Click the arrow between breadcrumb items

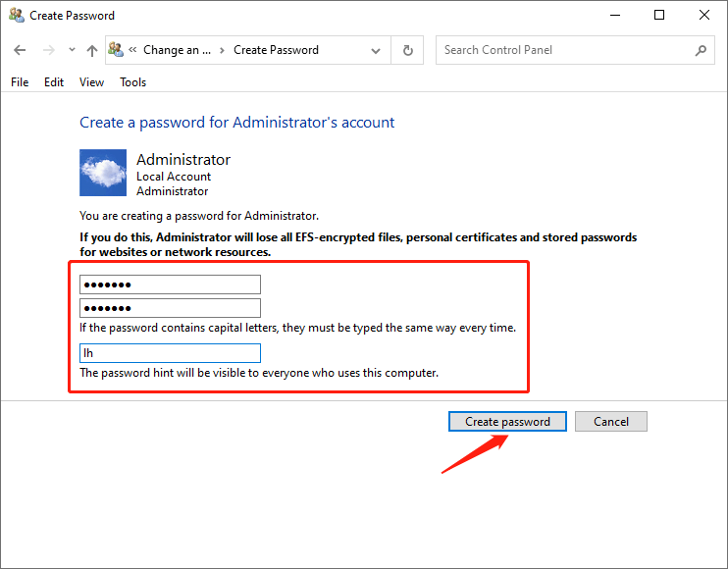[x=222, y=50]
